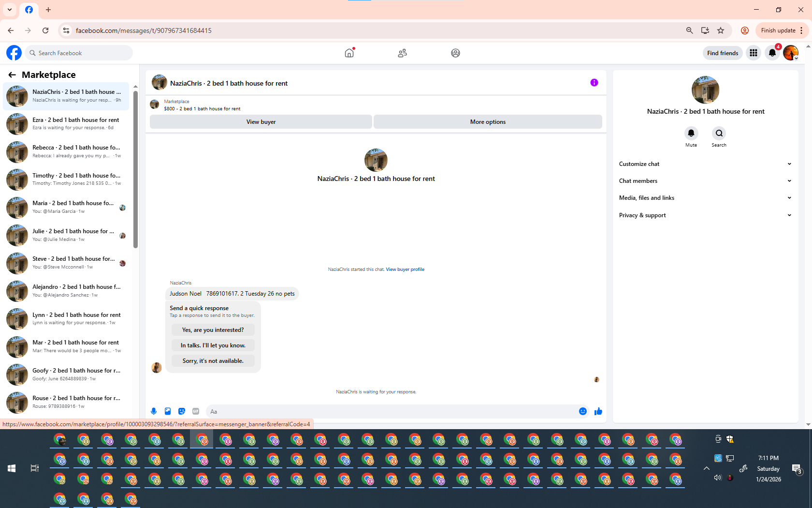Expand Chat members section
This screenshot has height=508, width=812.
click(705, 181)
